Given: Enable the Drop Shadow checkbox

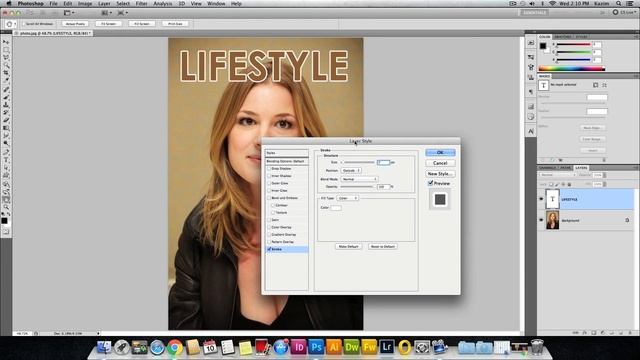Looking at the screenshot, I should [x=269, y=169].
